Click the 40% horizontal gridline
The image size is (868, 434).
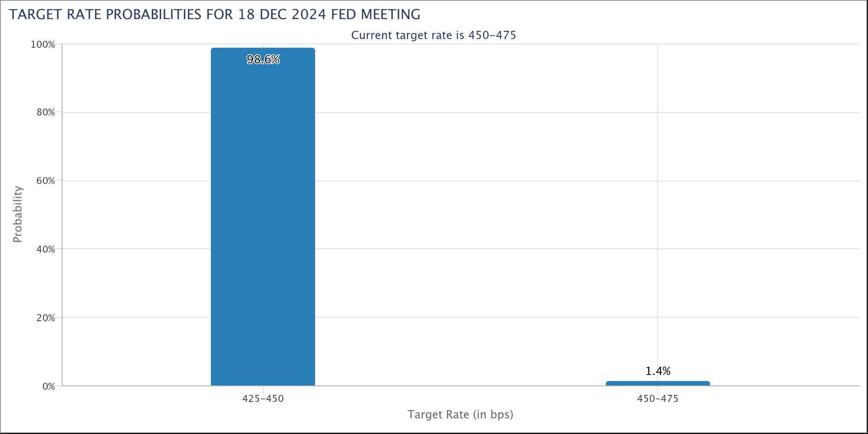click(477, 249)
